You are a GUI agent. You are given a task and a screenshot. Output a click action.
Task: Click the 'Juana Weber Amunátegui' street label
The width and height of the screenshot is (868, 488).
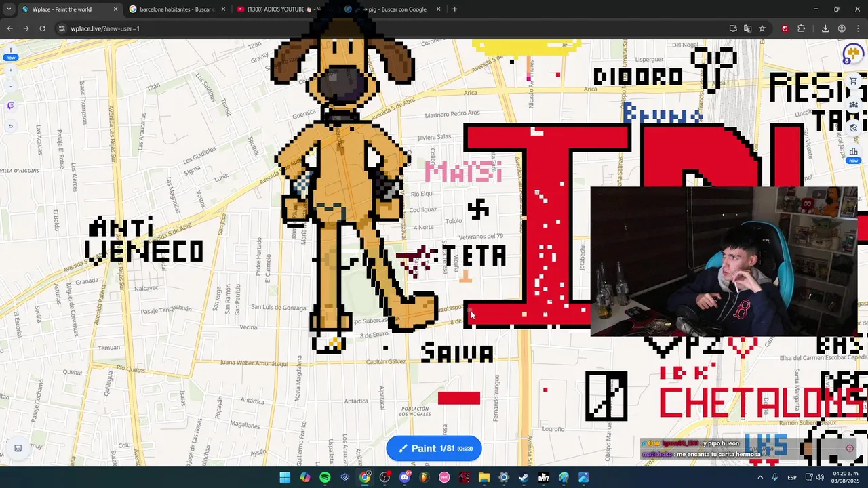(x=254, y=363)
